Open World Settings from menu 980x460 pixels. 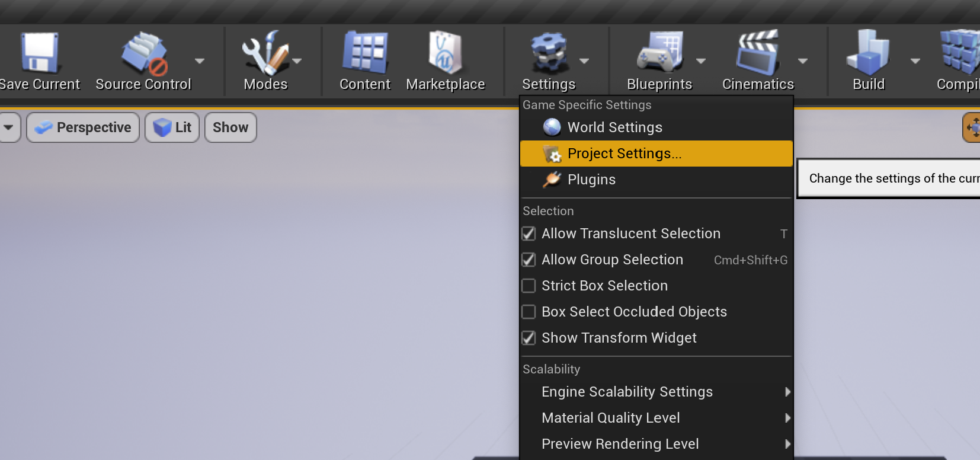click(614, 127)
